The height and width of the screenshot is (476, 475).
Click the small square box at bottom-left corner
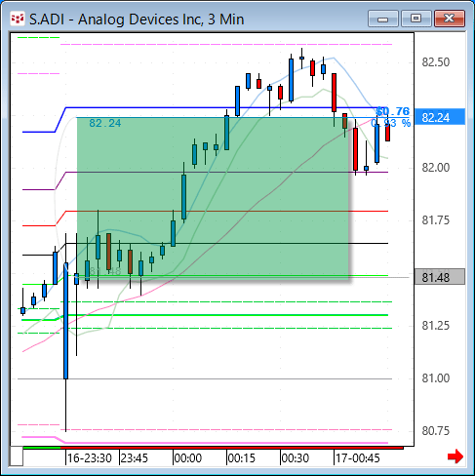tap(17, 456)
